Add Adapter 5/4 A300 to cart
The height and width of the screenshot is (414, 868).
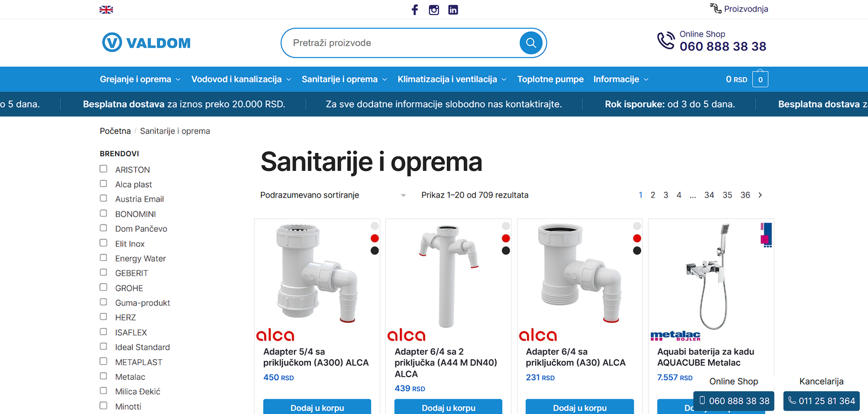(317, 407)
